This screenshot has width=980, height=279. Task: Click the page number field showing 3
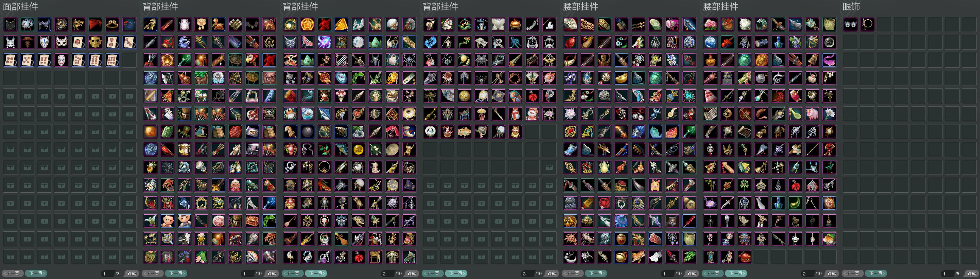[x=527, y=274]
